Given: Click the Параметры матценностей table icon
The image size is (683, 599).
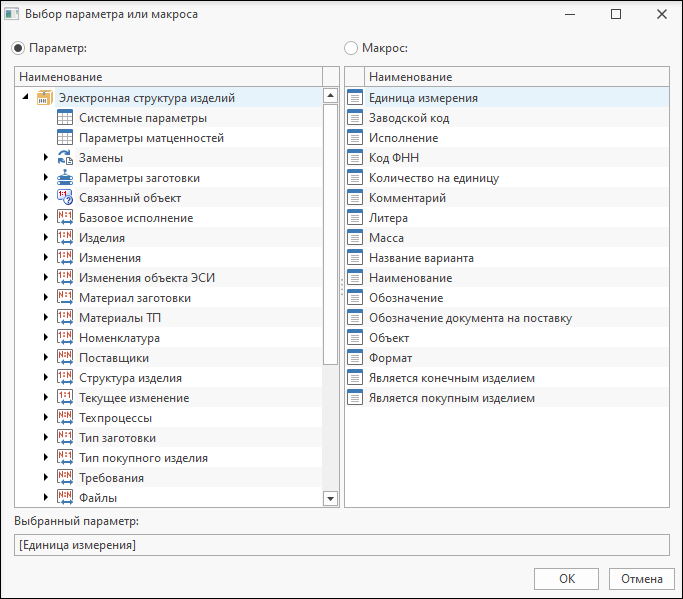Looking at the screenshot, I should click(65, 138).
